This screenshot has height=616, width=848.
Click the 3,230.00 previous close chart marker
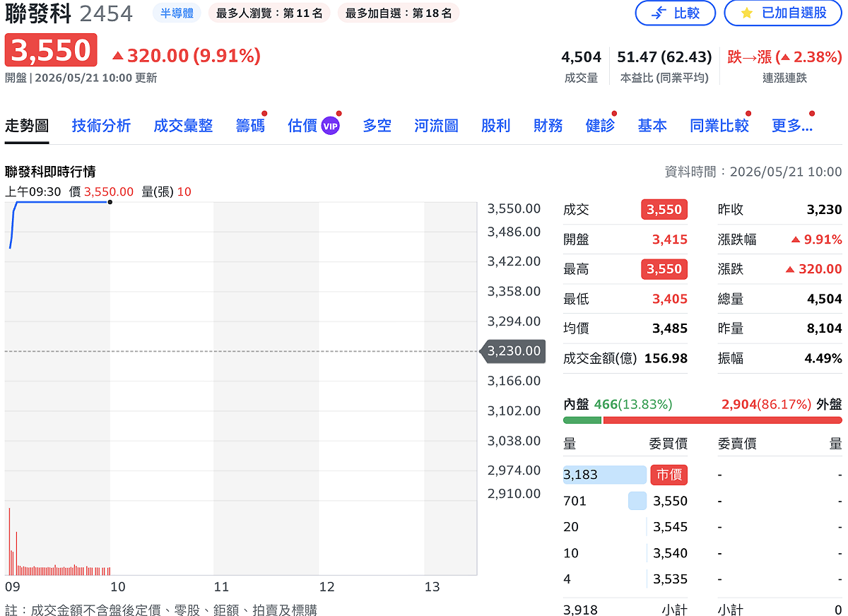[512, 351]
